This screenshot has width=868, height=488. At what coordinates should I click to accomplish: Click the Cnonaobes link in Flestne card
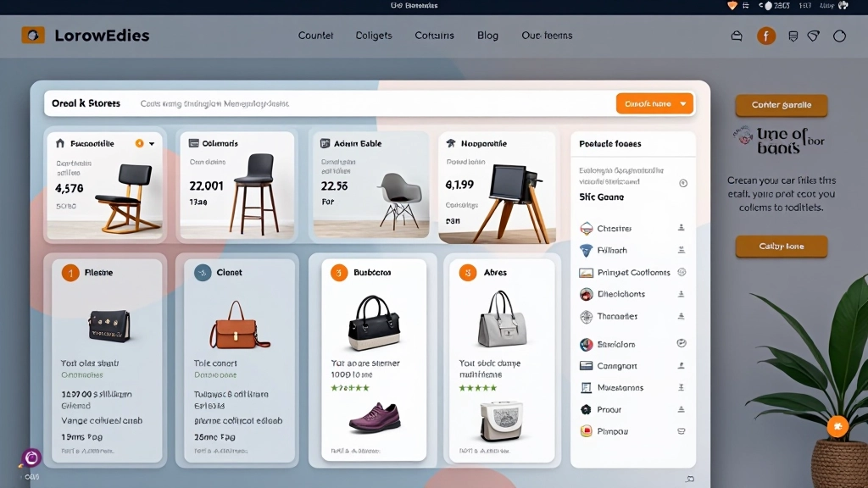point(82,374)
